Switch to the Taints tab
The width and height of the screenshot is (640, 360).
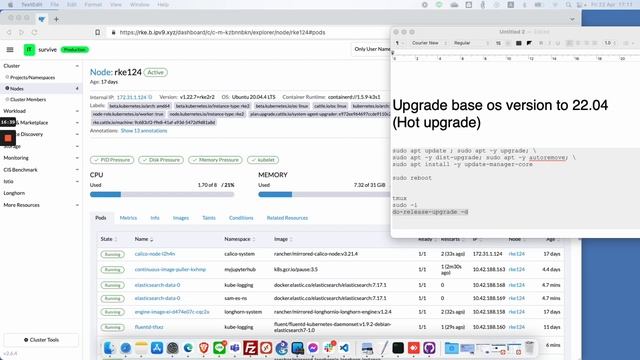point(209,218)
